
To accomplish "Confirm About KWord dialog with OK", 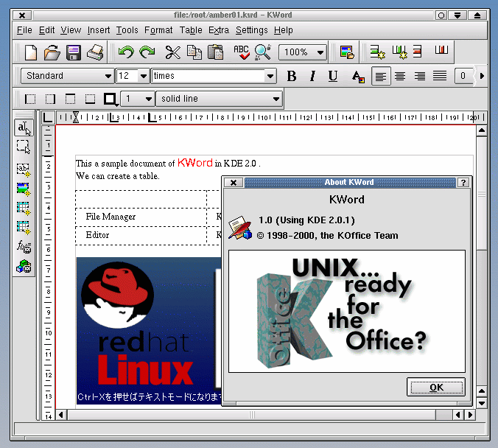I will coord(436,387).
